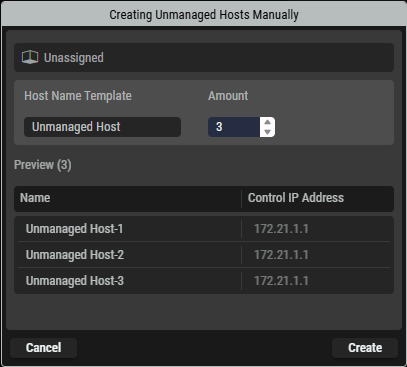The width and height of the screenshot is (407, 367).
Task: Click IP 172.21.1.1 in Unmanaged Host-2 row
Action: pos(281,255)
